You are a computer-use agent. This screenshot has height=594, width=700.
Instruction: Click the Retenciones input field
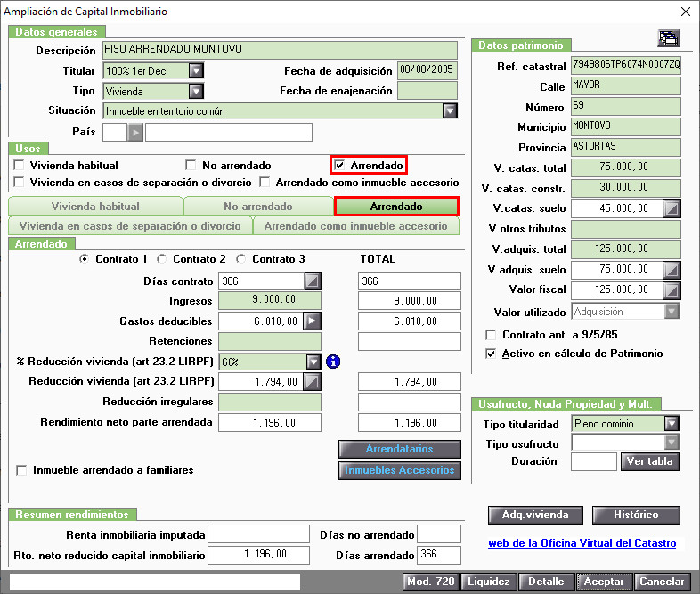(270, 341)
